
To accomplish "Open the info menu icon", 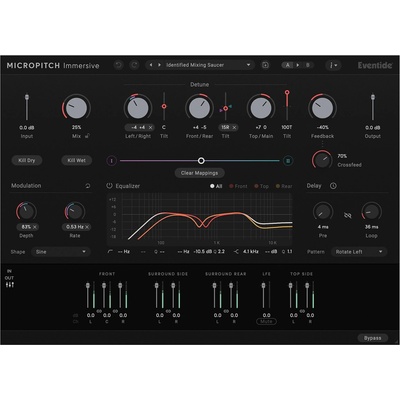I will coord(333,65).
